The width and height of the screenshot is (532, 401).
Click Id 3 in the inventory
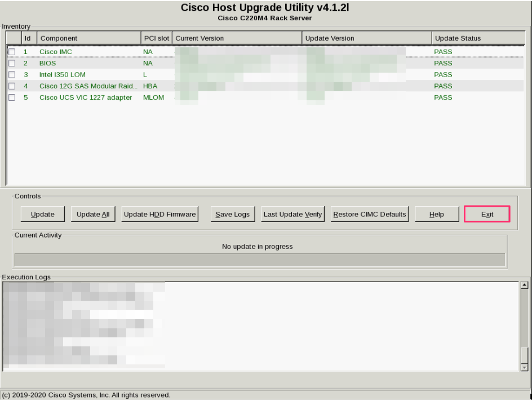(x=26, y=74)
